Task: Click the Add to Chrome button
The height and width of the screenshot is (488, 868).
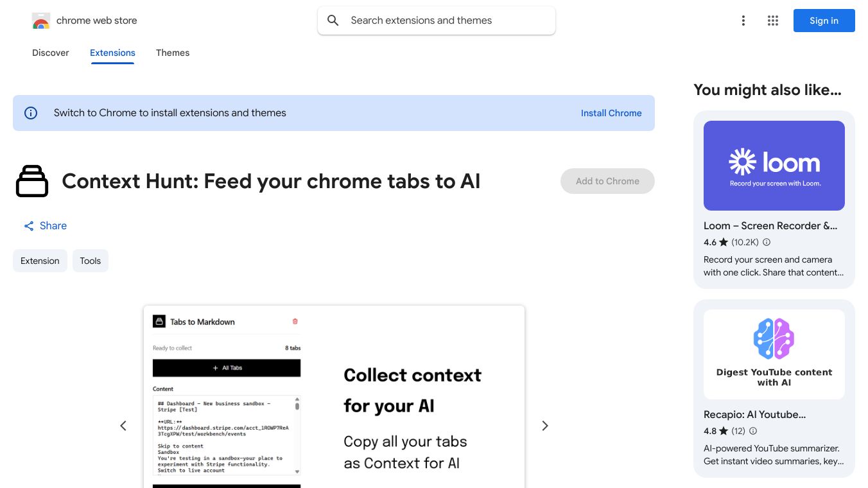Action: 607,181
